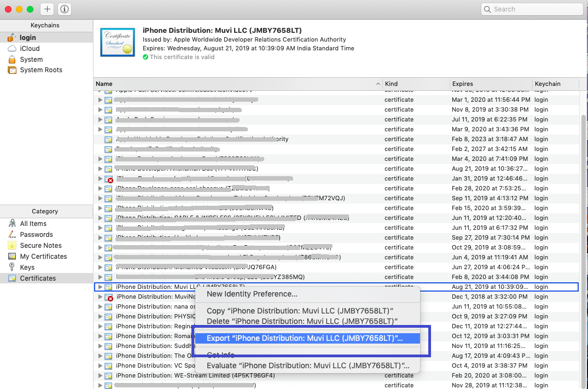Click expiry Jun 11, 2019 at 12:20:40
588x389 pixels.
pos(489,218)
